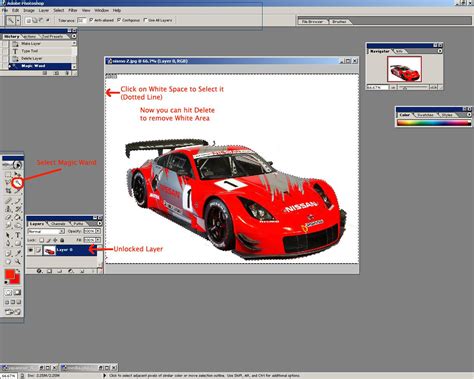Click the History panel trash icon

click(x=68, y=73)
